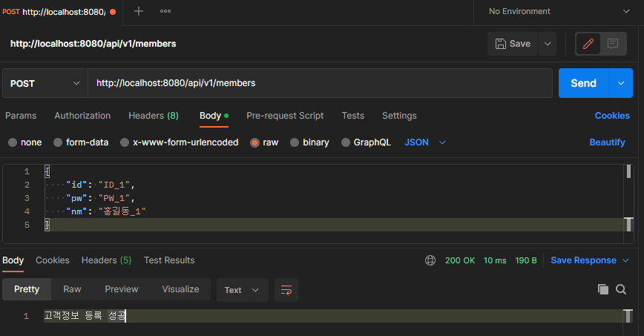Click the 10 ms response time
Viewport: 644px width, 336px height.
(x=495, y=260)
